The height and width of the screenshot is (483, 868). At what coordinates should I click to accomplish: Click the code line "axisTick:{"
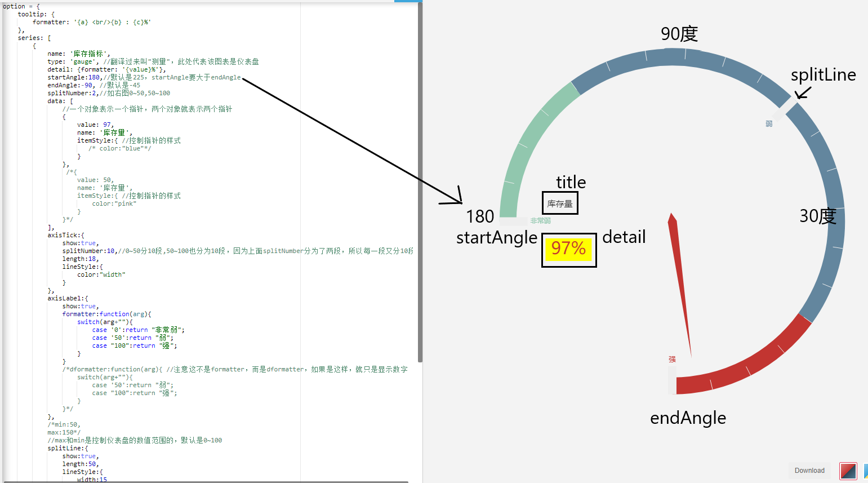tap(66, 235)
